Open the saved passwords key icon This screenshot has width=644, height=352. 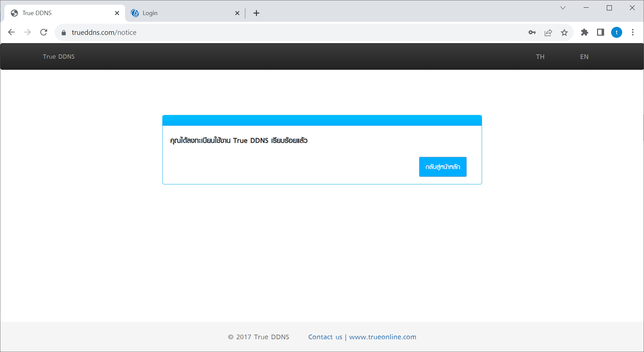click(532, 33)
